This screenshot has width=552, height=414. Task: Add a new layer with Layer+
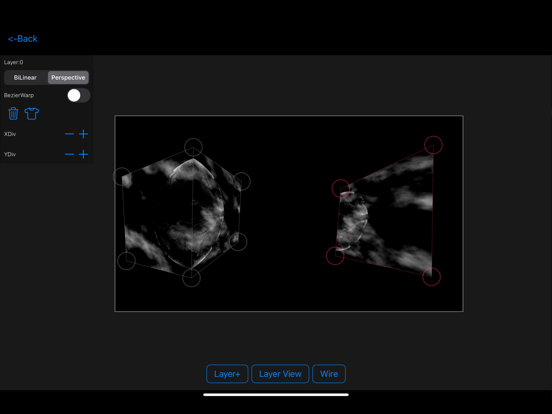click(227, 374)
